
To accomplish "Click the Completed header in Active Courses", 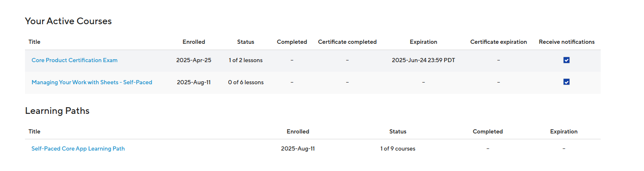I will tap(292, 42).
